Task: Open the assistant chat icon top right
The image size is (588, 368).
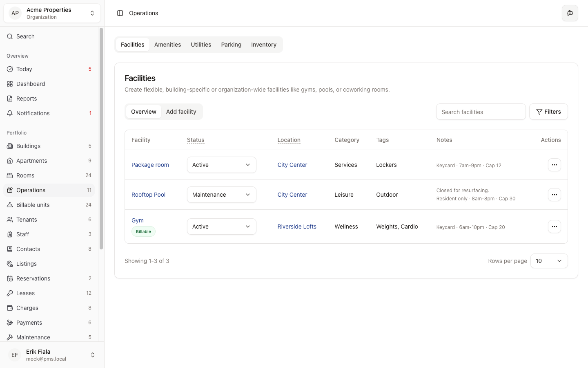Action: click(570, 13)
